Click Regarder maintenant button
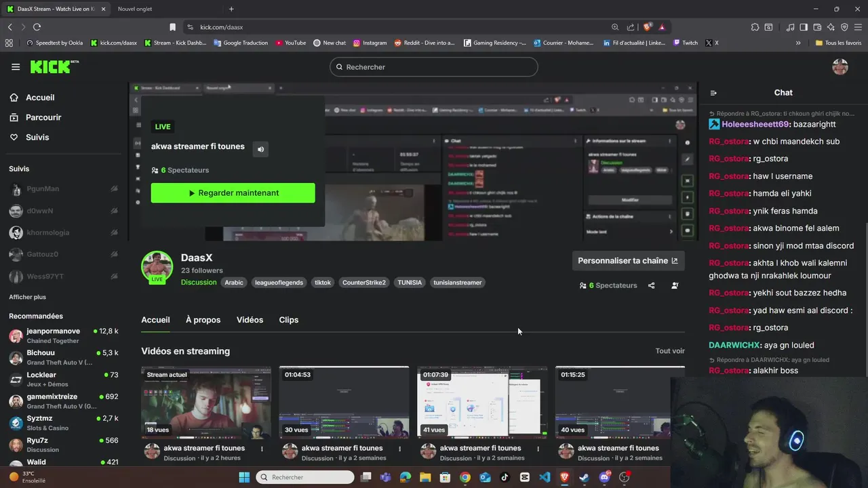Image resolution: width=868 pixels, height=488 pixels. point(233,193)
